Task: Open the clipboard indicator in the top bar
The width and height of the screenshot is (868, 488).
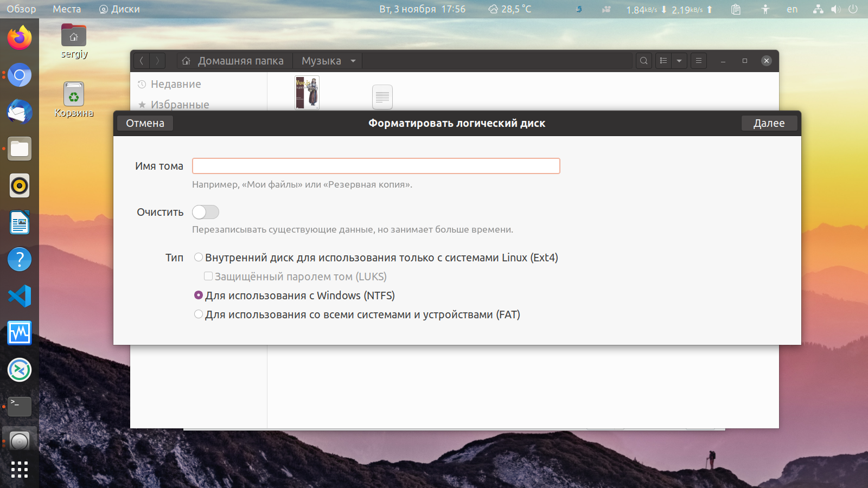Action: point(736,9)
